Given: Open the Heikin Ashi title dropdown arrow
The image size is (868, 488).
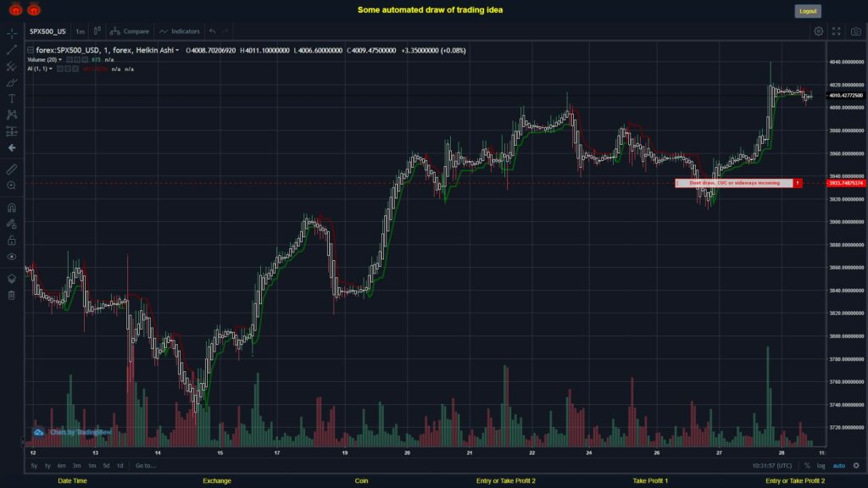Looking at the screenshot, I should [x=177, y=50].
